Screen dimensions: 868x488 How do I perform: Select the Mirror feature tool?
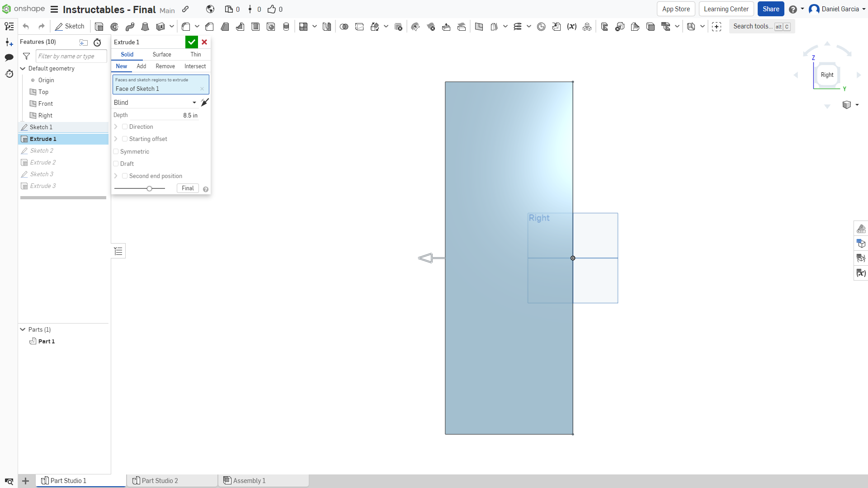(x=326, y=26)
